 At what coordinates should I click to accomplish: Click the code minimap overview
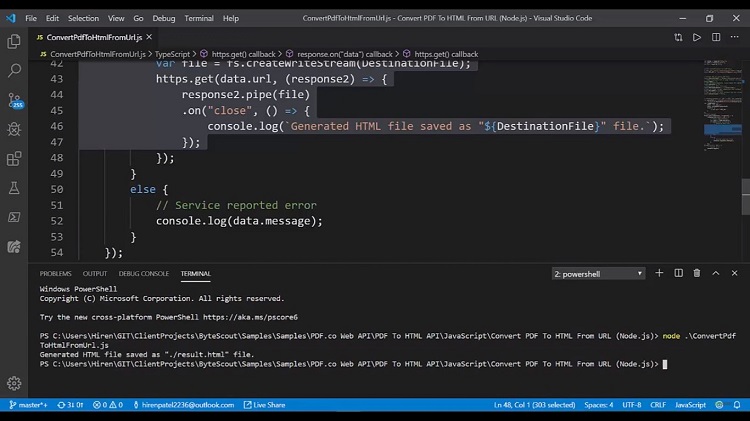tap(722, 105)
